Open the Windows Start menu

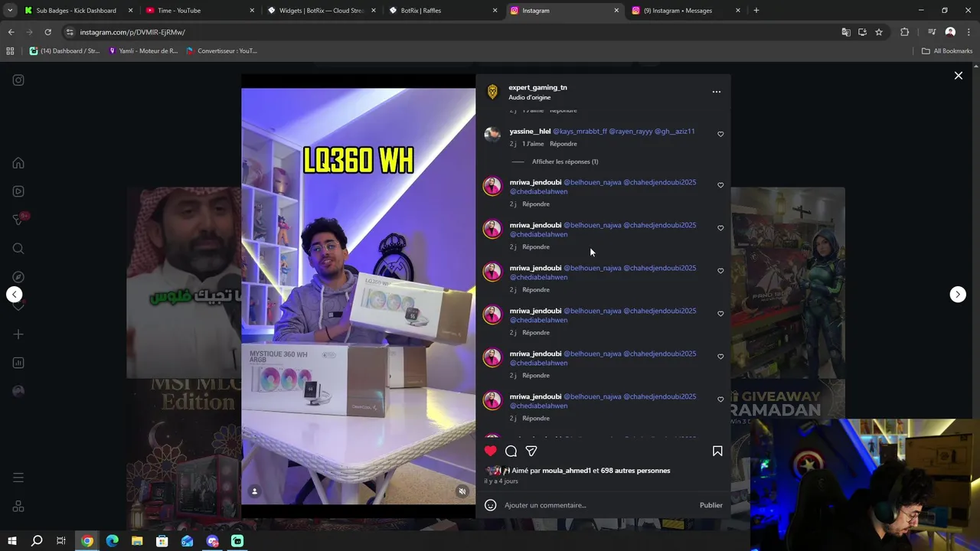12,541
